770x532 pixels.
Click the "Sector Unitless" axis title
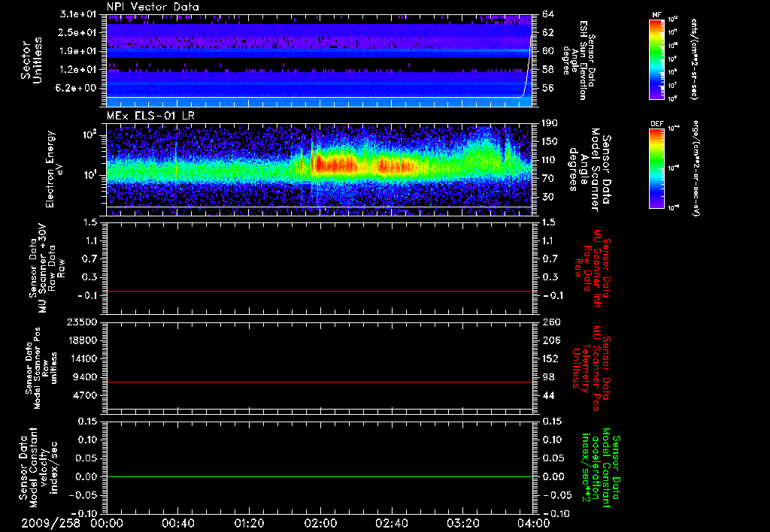(32, 60)
